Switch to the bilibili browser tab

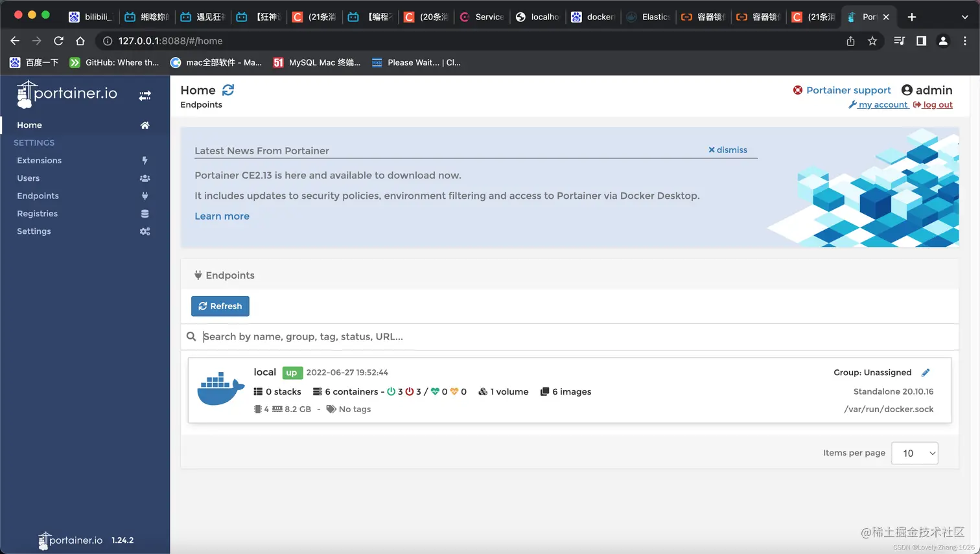click(x=91, y=17)
